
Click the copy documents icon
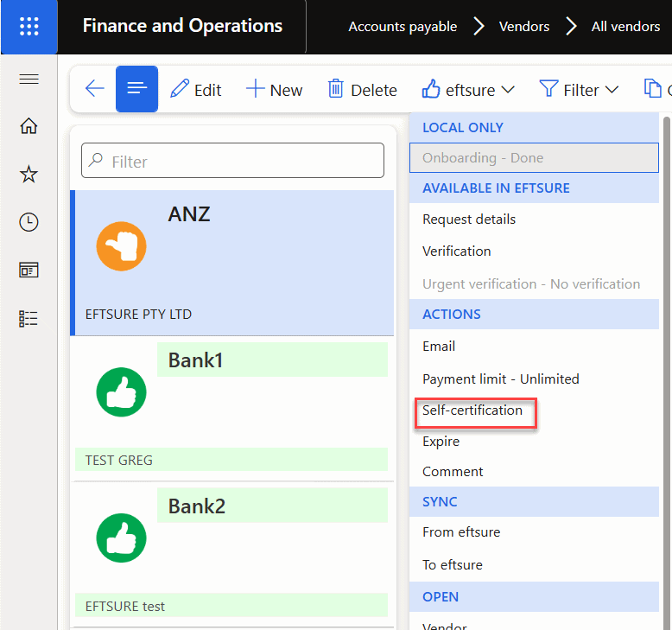pos(652,89)
